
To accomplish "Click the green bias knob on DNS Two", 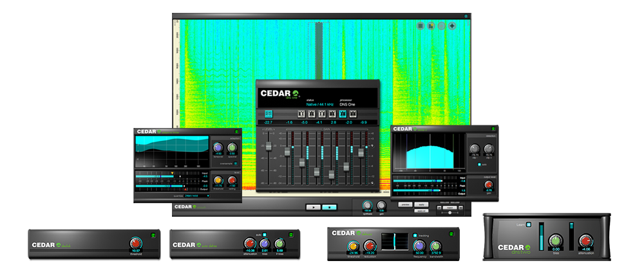I will tap(556, 240).
